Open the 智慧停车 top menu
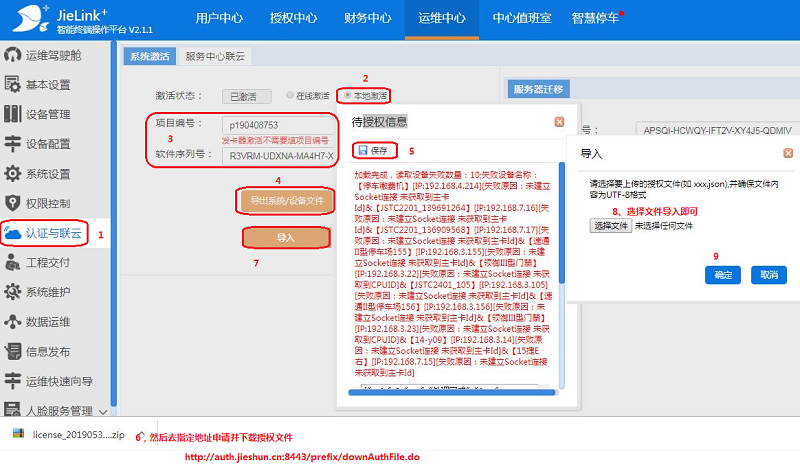This screenshot has width=800, height=467. [x=595, y=18]
